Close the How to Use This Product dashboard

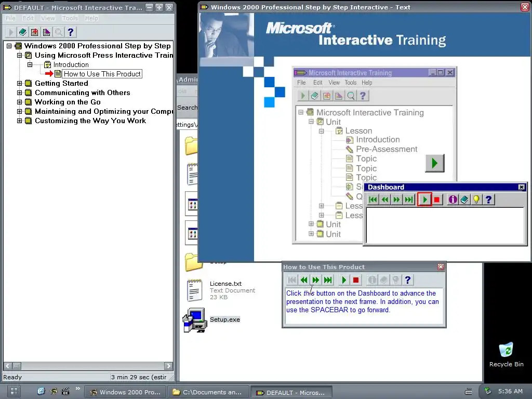pyautogui.click(x=441, y=267)
